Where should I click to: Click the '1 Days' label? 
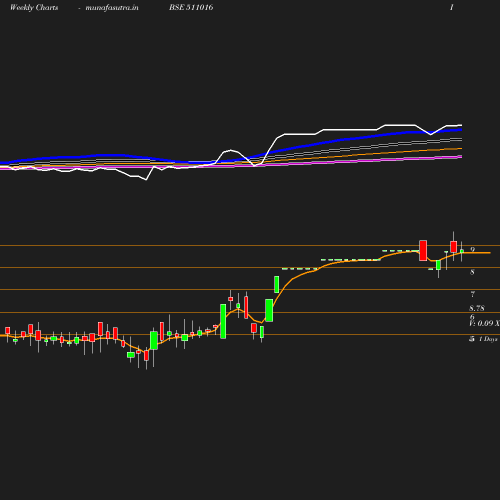[x=488, y=339]
